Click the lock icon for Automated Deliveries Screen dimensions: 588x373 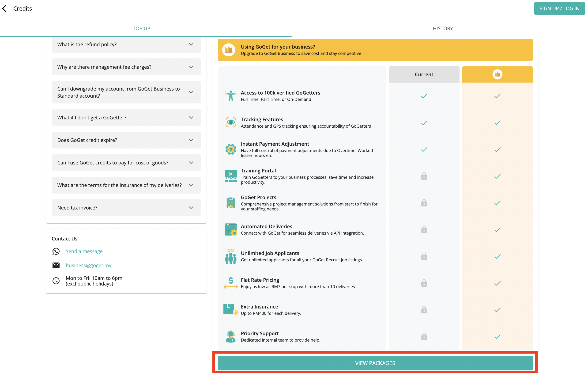[x=424, y=229]
